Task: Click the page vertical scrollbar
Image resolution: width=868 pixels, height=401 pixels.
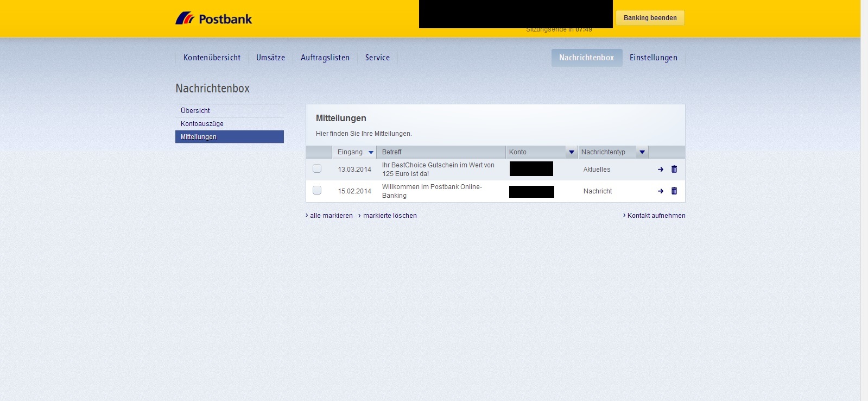Action: coord(864,200)
